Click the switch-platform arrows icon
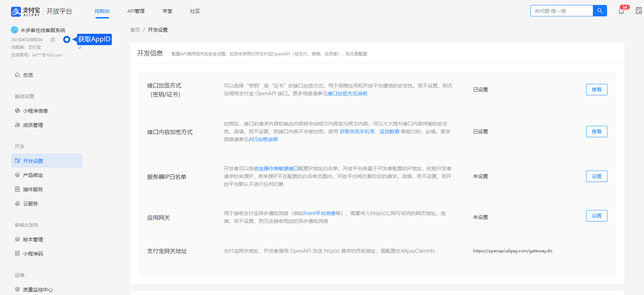644x295 pixels. coord(80,47)
